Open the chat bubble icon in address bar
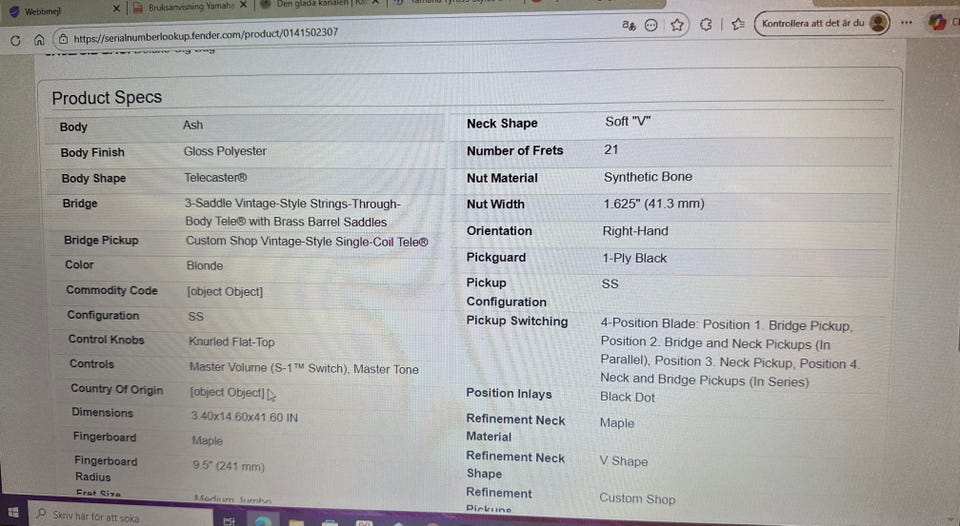 click(651, 25)
